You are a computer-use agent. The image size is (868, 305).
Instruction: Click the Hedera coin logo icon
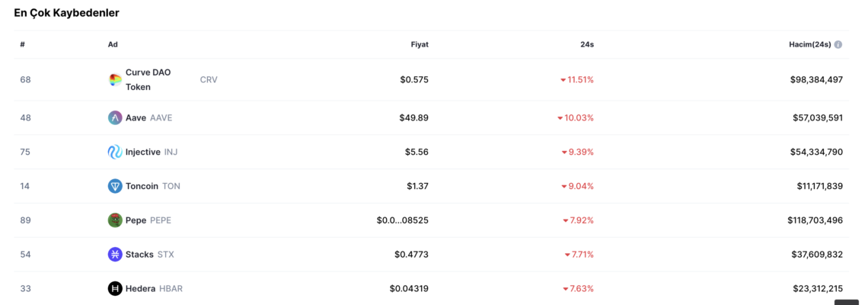115,288
